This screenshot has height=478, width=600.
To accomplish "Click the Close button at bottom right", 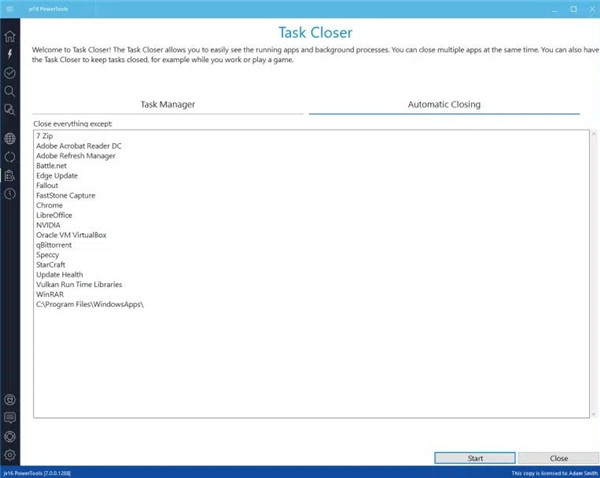I will (558, 458).
